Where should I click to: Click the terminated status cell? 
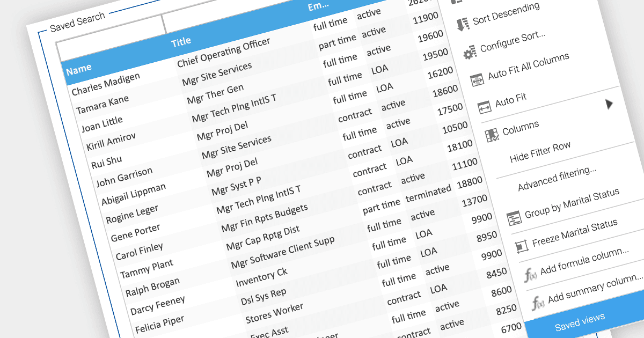tap(428, 192)
